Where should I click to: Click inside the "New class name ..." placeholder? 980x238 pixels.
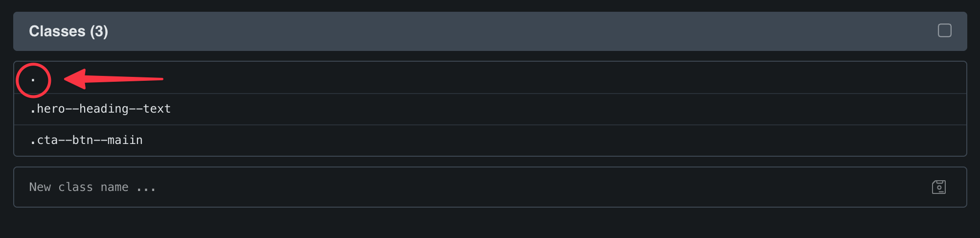[93, 187]
